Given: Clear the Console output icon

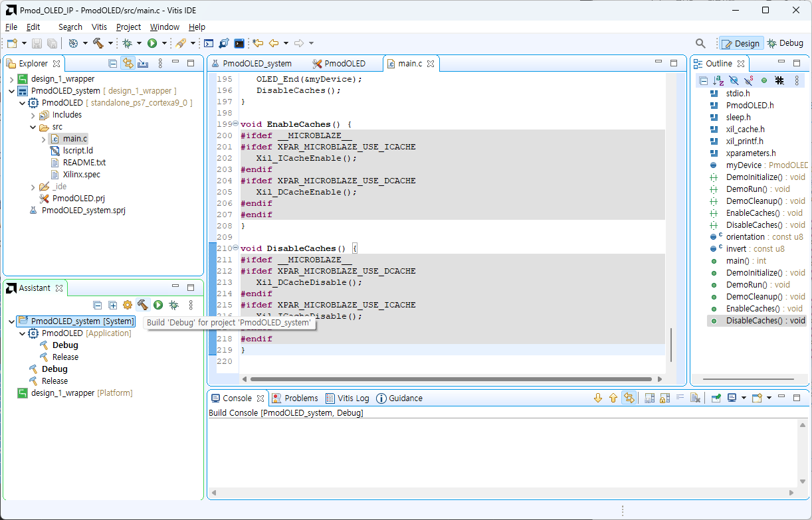Looking at the screenshot, I should click(x=695, y=398).
